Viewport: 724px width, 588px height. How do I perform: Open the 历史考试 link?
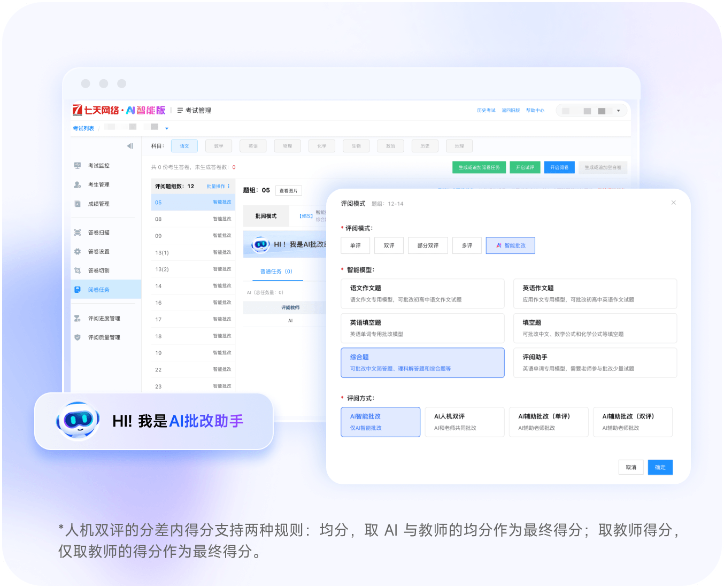pyautogui.click(x=486, y=111)
